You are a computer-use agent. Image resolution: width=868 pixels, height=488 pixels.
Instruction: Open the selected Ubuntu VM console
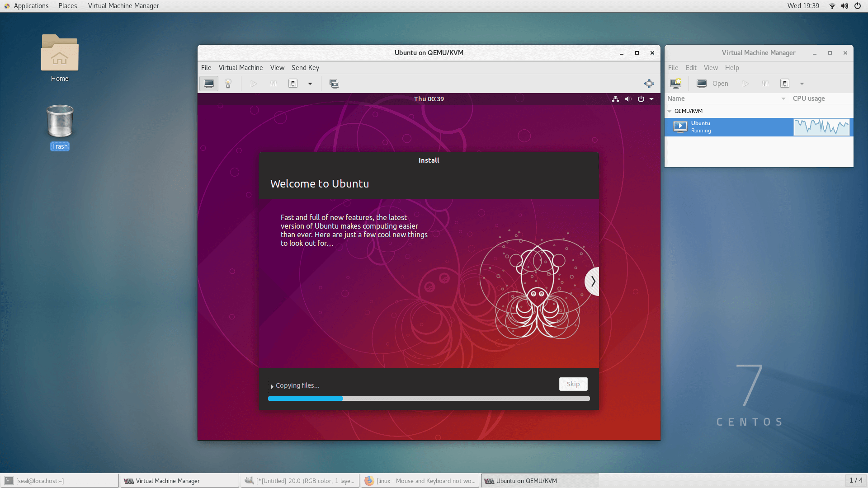pos(712,84)
